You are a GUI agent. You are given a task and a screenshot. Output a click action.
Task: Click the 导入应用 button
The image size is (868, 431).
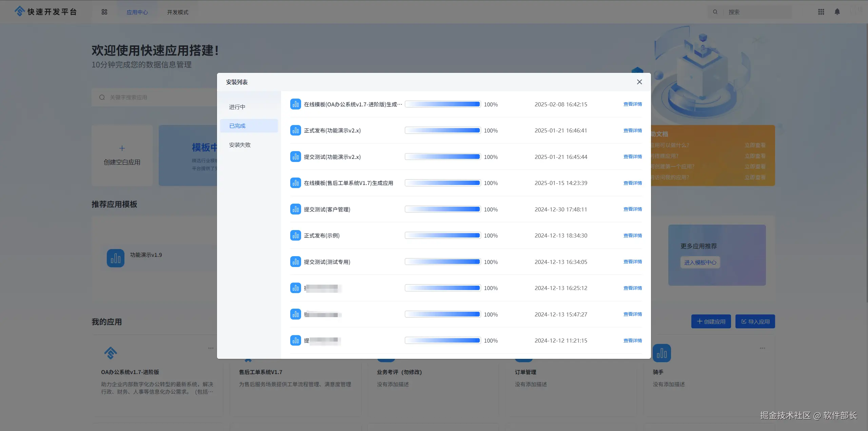tap(755, 322)
